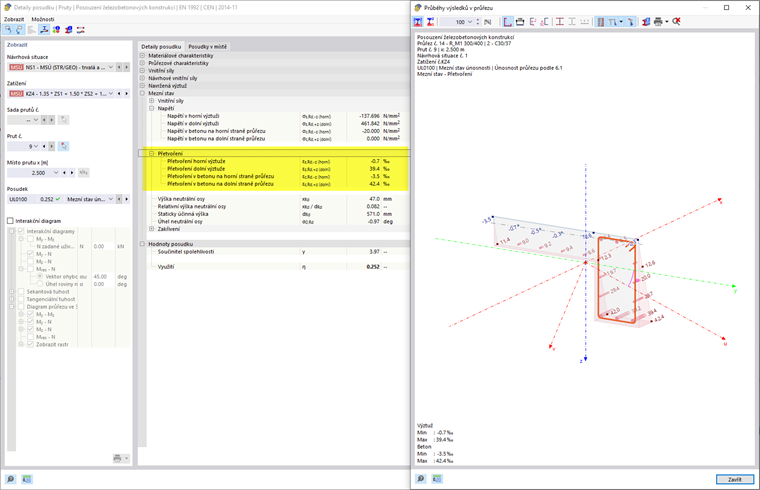Open the Zatížení KZ4 combination dropdown
The width and height of the screenshot is (760, 490).
click(x=111, y=93)
